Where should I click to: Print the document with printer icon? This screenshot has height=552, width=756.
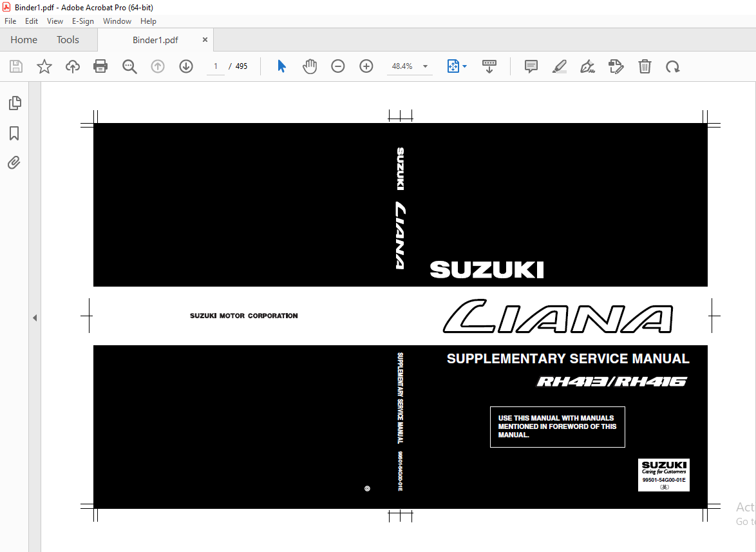[x=100, y=66]
